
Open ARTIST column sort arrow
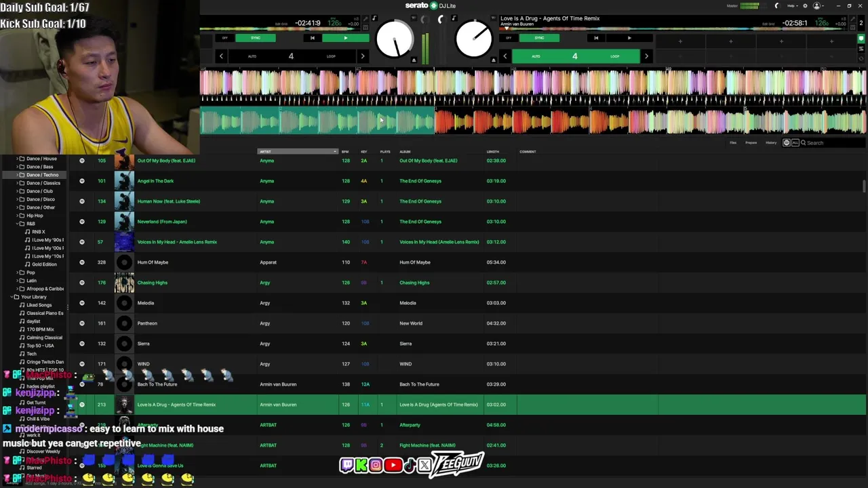tap(334, 152)
